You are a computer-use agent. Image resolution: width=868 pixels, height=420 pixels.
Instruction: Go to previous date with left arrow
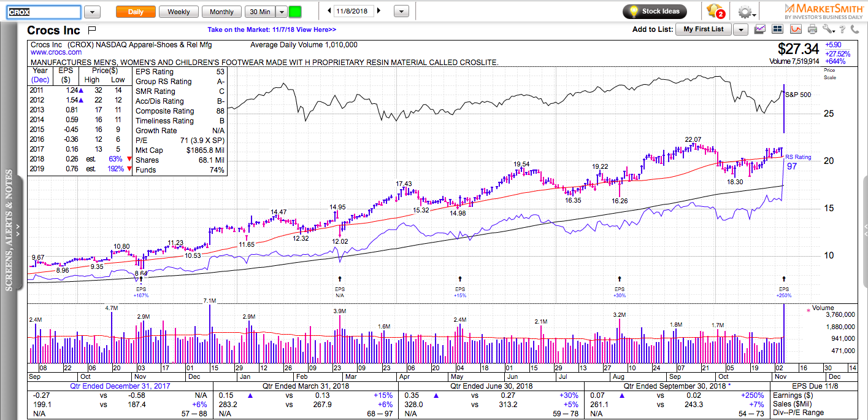click(330, 11)
